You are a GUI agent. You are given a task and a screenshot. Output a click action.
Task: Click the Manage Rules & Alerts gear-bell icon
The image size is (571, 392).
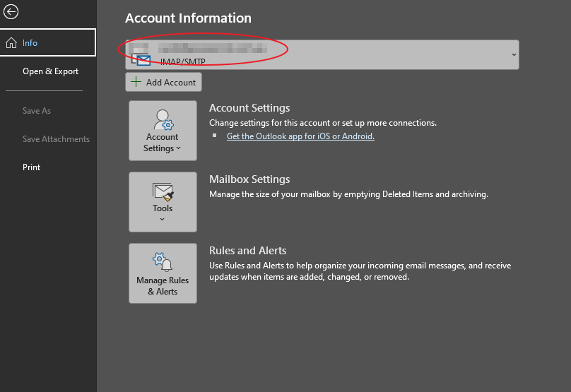click(x=163, y=262)
